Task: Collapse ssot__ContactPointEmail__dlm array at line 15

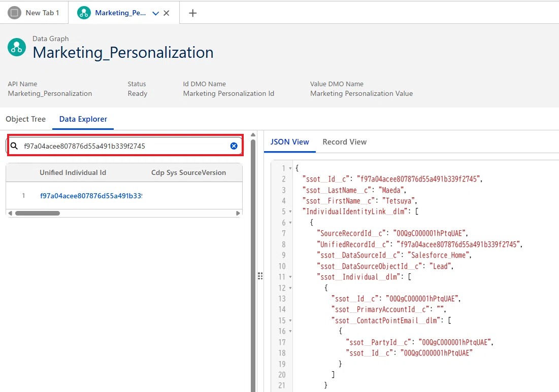Action: pos(290,320)
